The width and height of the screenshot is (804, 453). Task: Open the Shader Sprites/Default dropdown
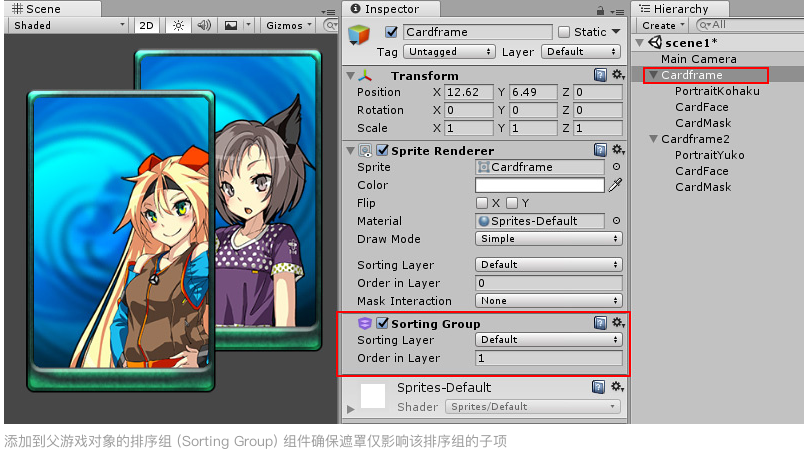533,407
